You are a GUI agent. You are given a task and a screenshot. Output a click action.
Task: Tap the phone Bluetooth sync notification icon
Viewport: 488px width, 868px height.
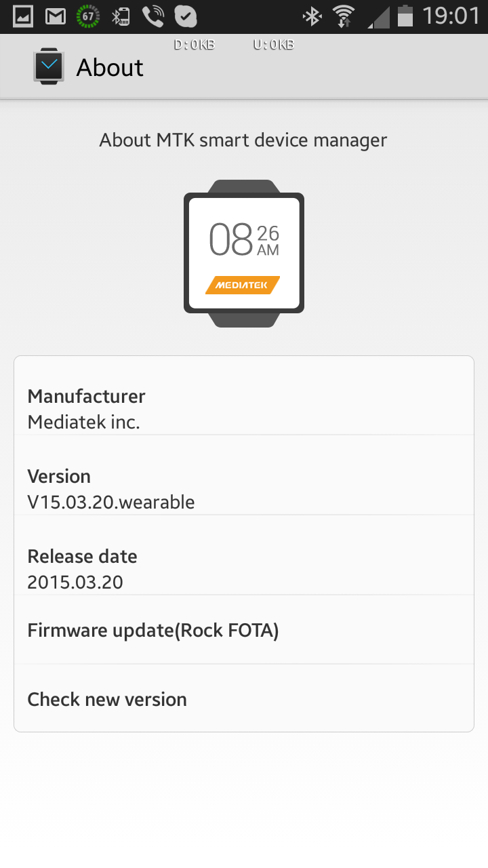coord(121,16)
